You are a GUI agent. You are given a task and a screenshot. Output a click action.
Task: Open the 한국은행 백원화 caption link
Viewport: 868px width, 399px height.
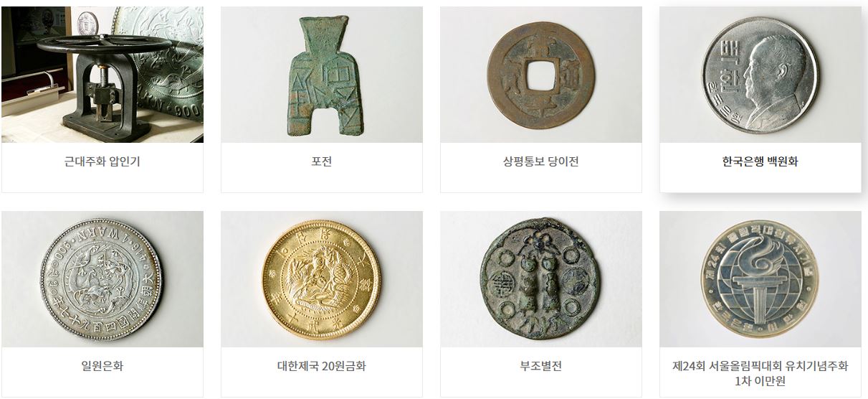(760, 161)
